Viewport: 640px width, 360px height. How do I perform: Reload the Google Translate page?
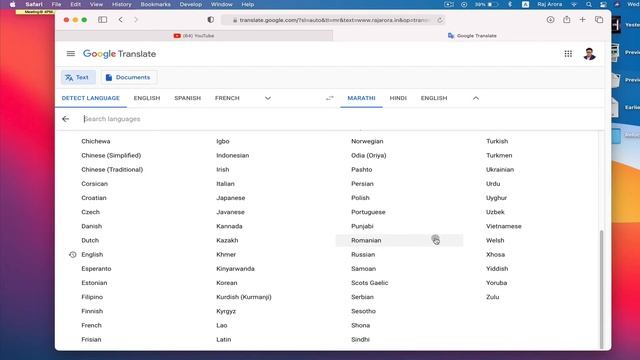click(440, 20)
